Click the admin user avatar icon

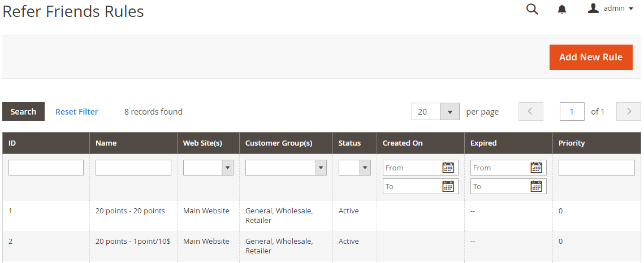[x=593, y=8]
